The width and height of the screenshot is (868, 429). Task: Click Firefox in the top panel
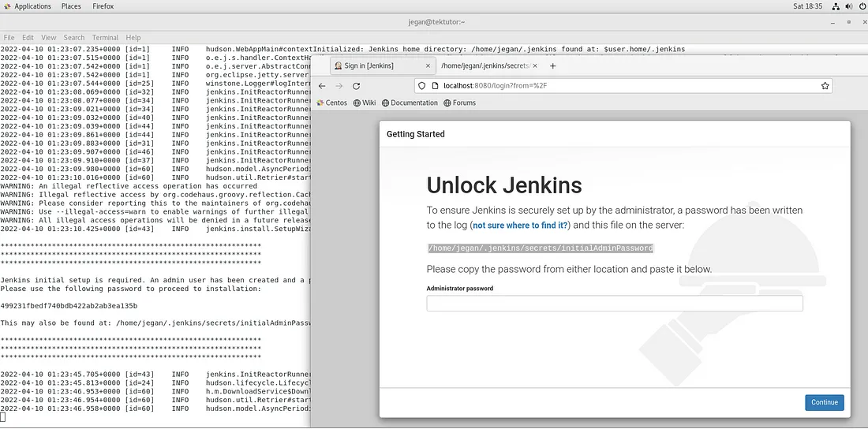pyautogui.click(x=103, y=6)
